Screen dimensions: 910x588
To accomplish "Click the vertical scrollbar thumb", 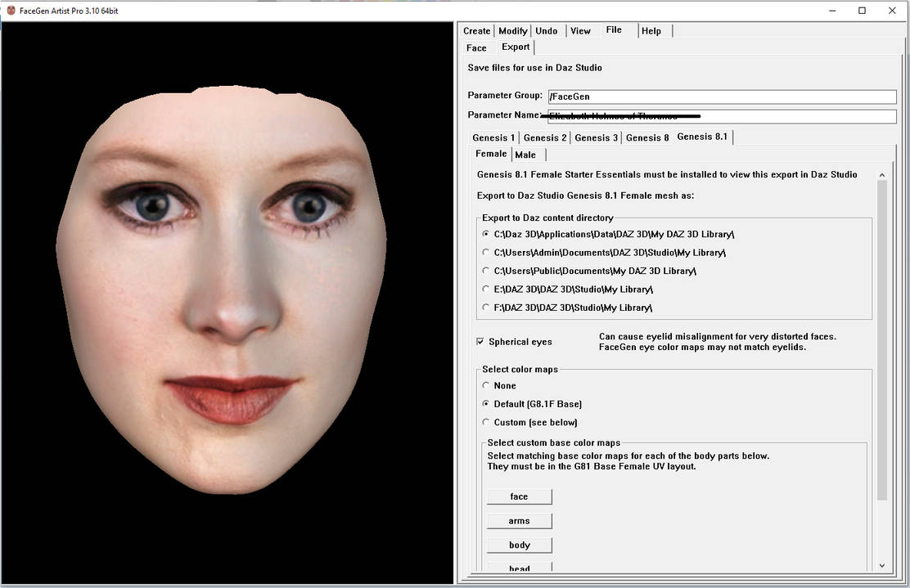I will point(882,340).
